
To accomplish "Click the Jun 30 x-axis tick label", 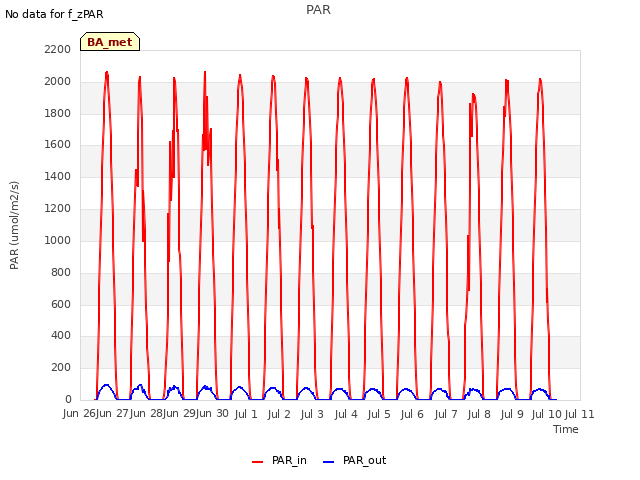I will 212,414.
